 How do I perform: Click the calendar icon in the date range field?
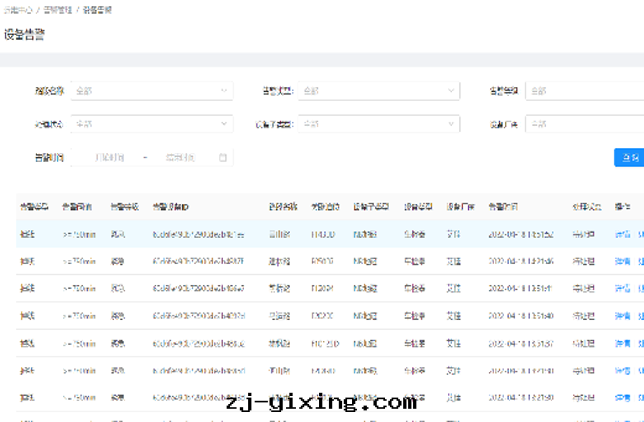pyautogui.click(x=223, y=158)
